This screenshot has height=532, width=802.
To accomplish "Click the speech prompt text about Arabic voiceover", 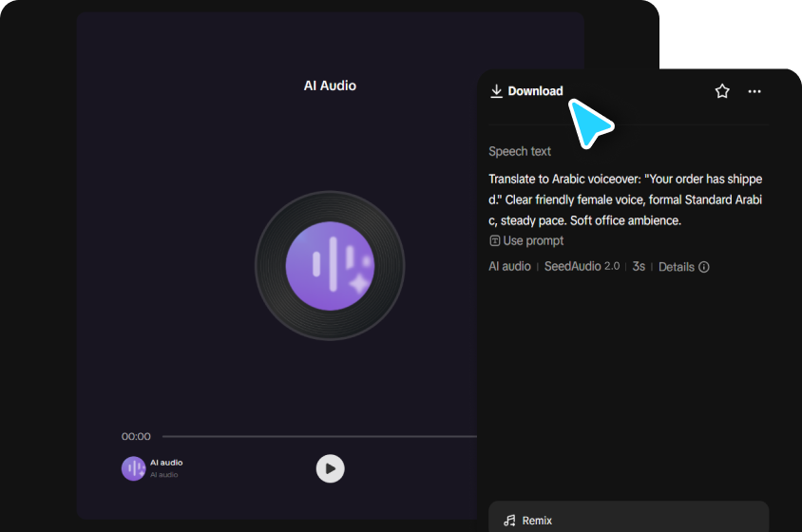I will click(625, 199).
